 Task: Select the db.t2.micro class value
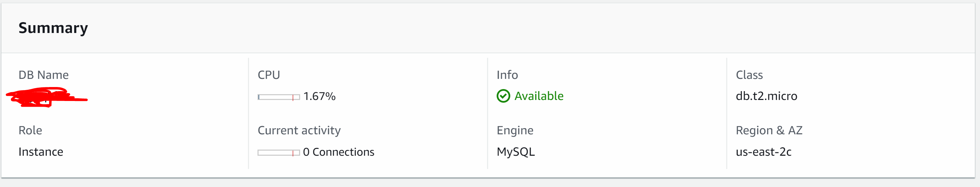click(x=766, y=96)
